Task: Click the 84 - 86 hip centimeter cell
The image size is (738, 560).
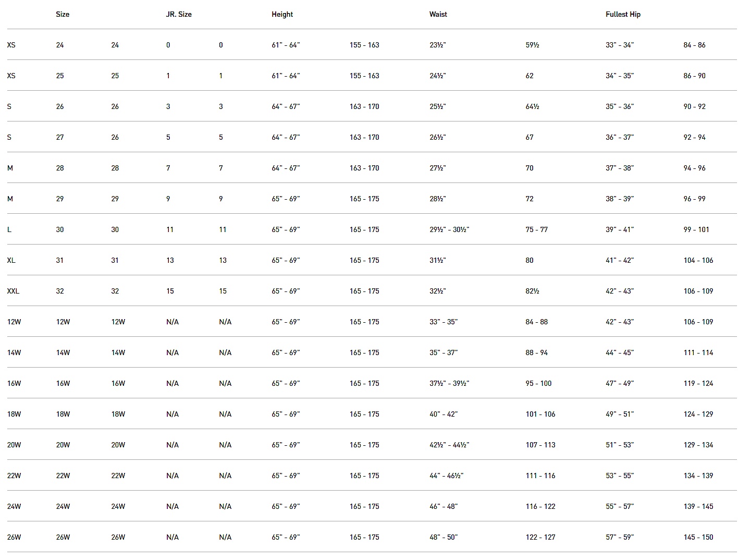Action: (694, 45)
